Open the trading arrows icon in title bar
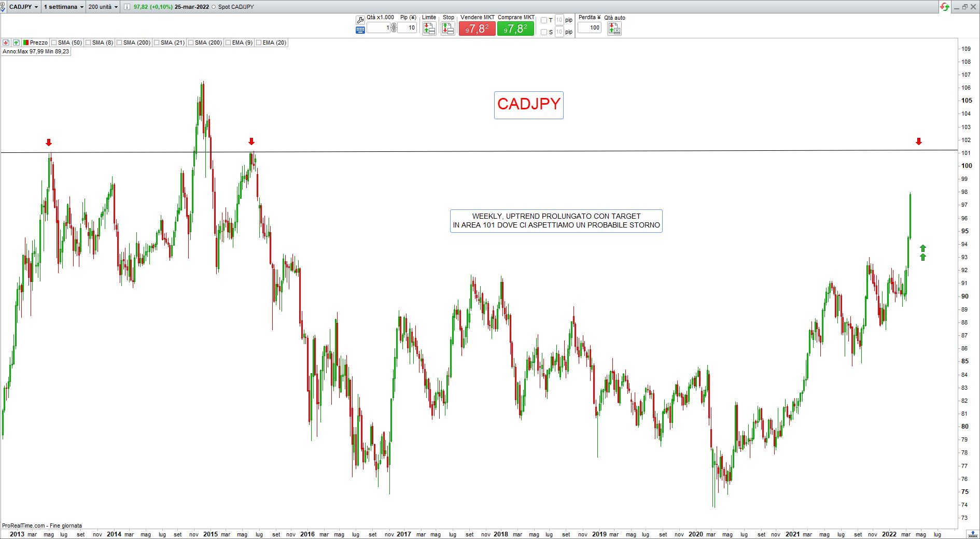Image resolution: width=980 pixels, height=539 pixels. (945, 7)
